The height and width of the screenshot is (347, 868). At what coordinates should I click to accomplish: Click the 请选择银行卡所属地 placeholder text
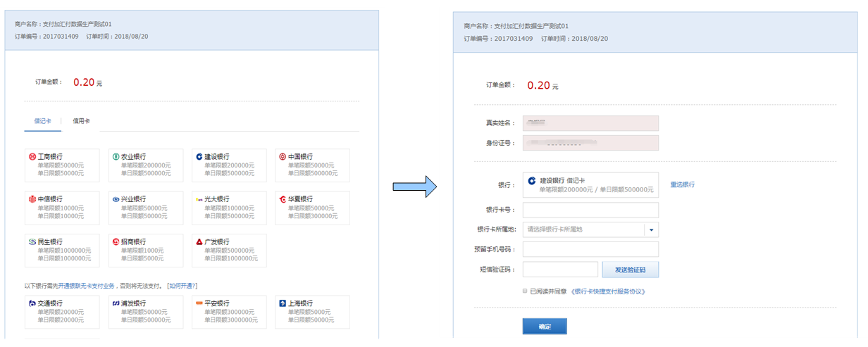click(555, 229)
